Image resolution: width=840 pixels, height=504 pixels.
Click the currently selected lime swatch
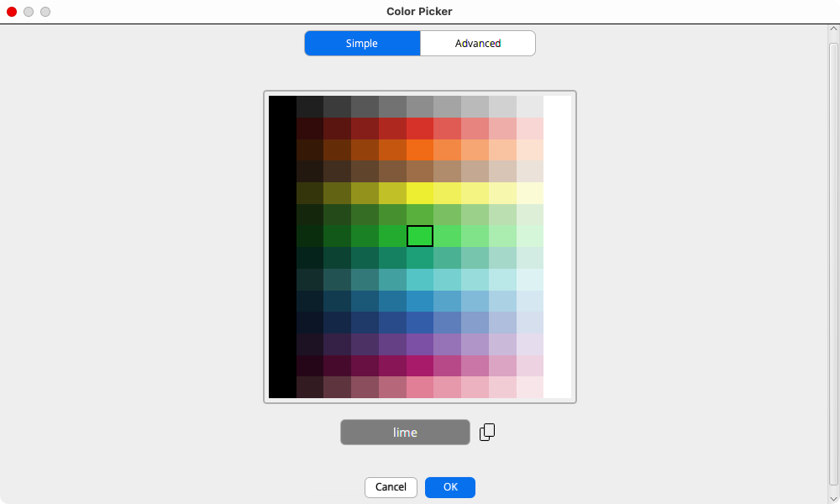point(420,236)
